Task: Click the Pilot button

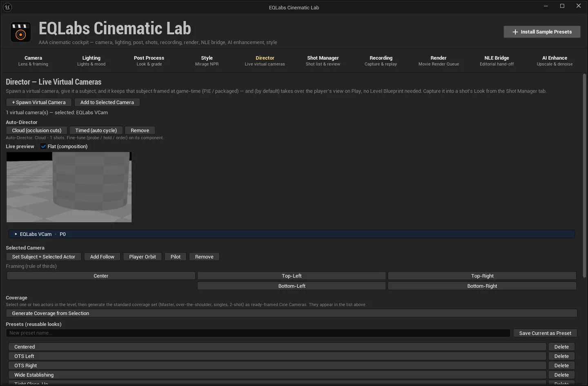Action: pyautogui.click(x=176, y=257)
